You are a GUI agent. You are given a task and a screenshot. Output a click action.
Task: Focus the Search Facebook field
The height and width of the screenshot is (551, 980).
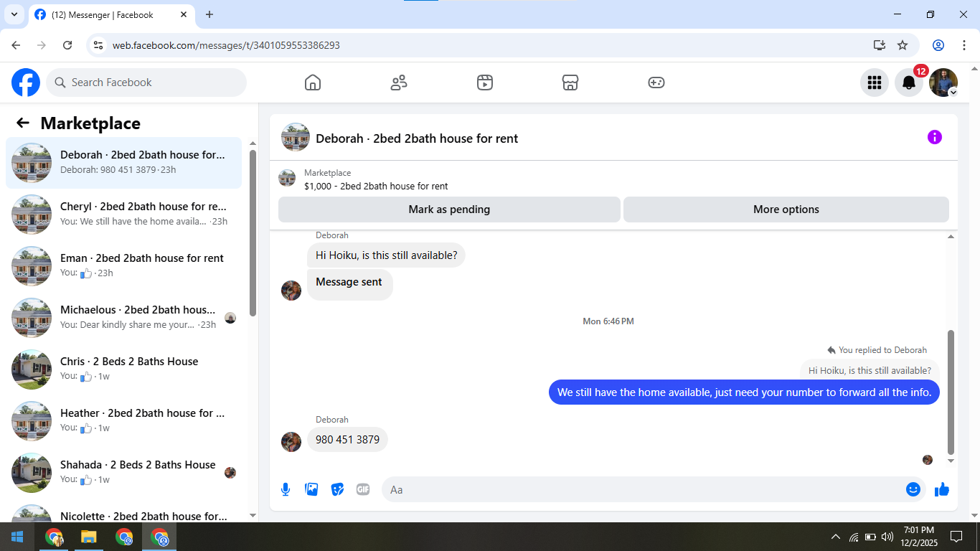click(146, 83)
